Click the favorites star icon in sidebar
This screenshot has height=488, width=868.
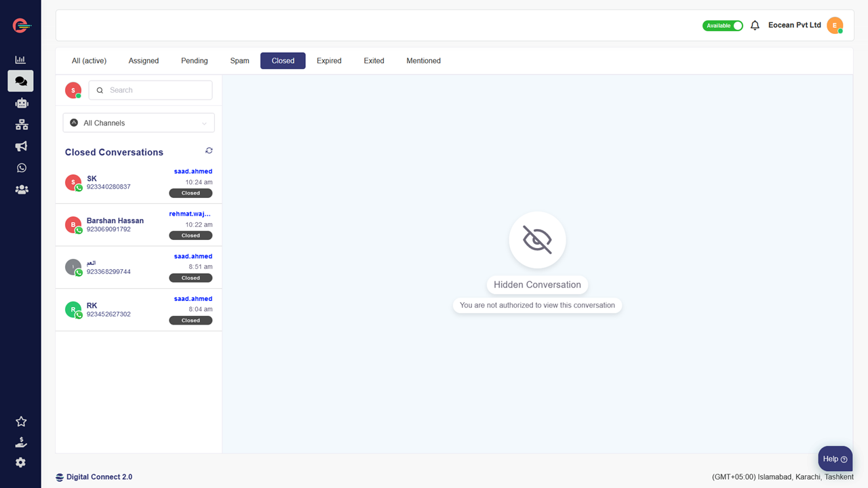pyautogui.click(x=21, y=422)
